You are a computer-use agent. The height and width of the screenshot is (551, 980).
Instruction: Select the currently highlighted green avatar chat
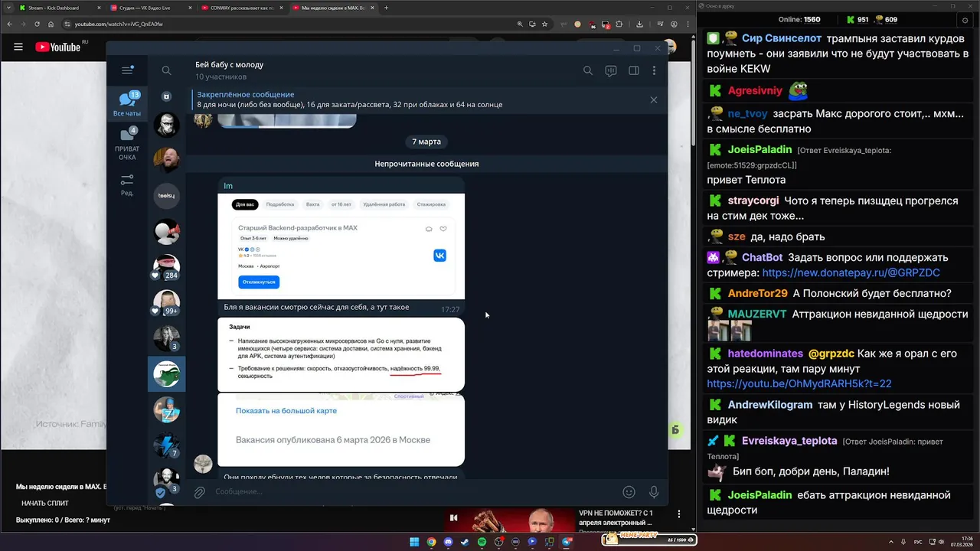[x=166, y=374]
